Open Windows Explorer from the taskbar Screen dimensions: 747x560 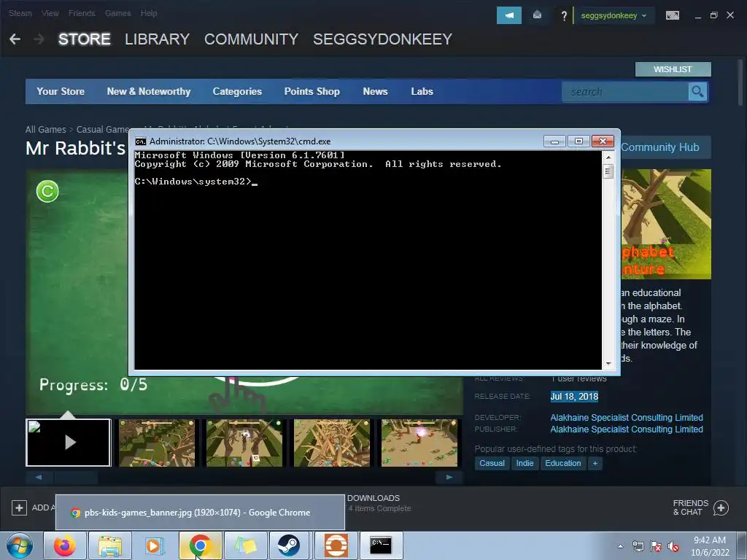pyautogui.click(x=110, y=545)
